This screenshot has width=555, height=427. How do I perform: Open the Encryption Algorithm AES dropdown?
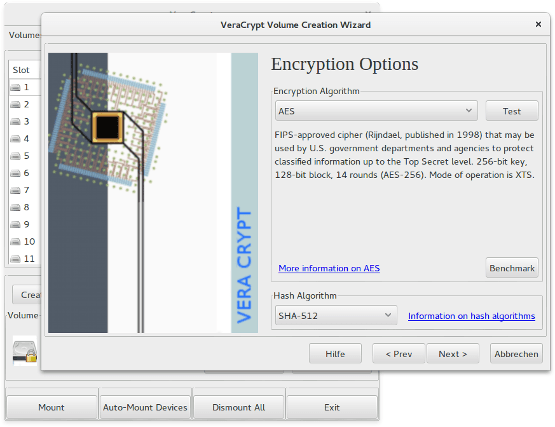(x=376, y=111)
